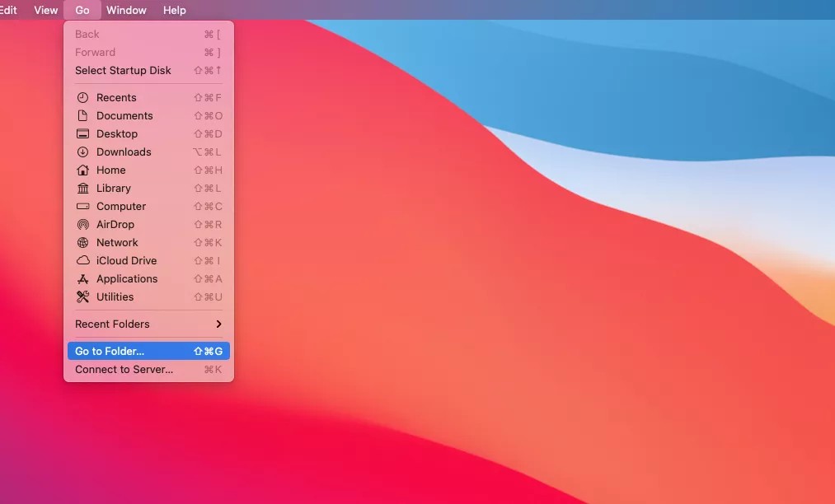Open the Applications folder
This screenshot has height=504, width=835.
click(x=127, y=278)
